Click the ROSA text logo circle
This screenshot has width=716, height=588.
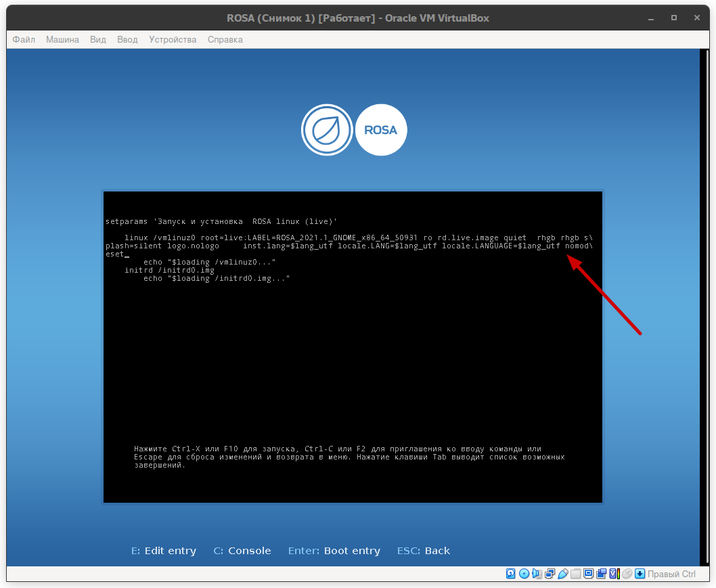click(x=381, y=130)
